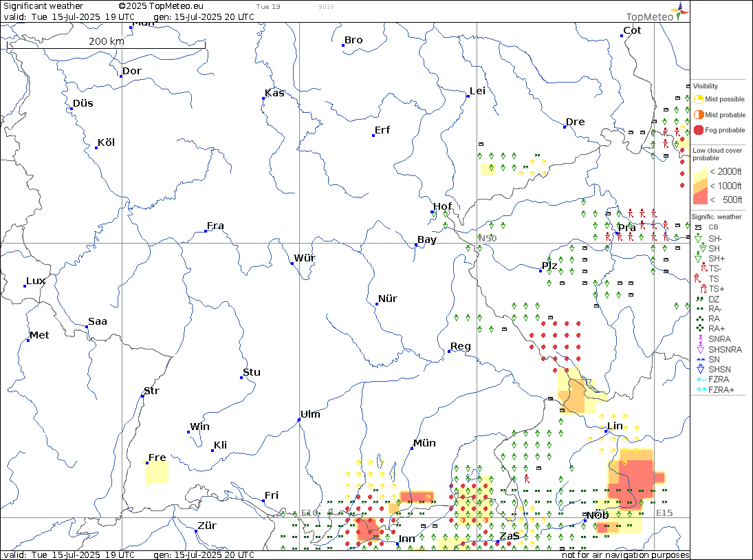This screenshot has height=560, width=753.
Task: Click the Lin city label
Action: tap(615, 426)
